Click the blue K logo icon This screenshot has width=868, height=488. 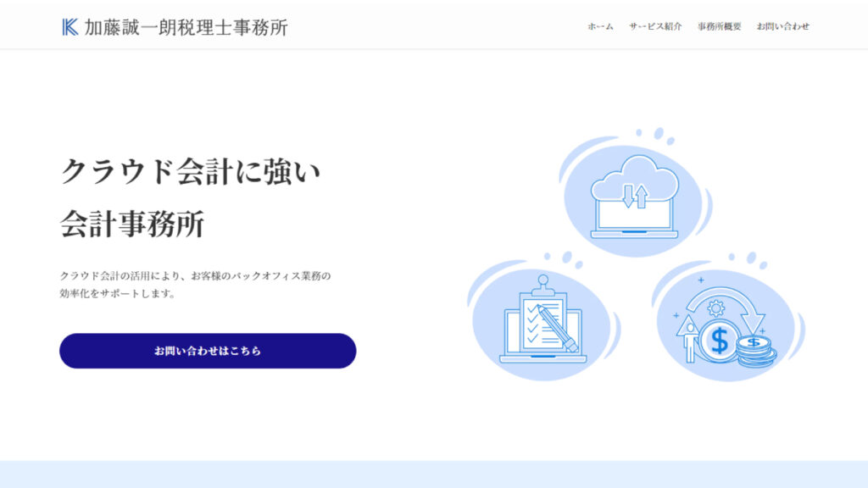[70, 27]
